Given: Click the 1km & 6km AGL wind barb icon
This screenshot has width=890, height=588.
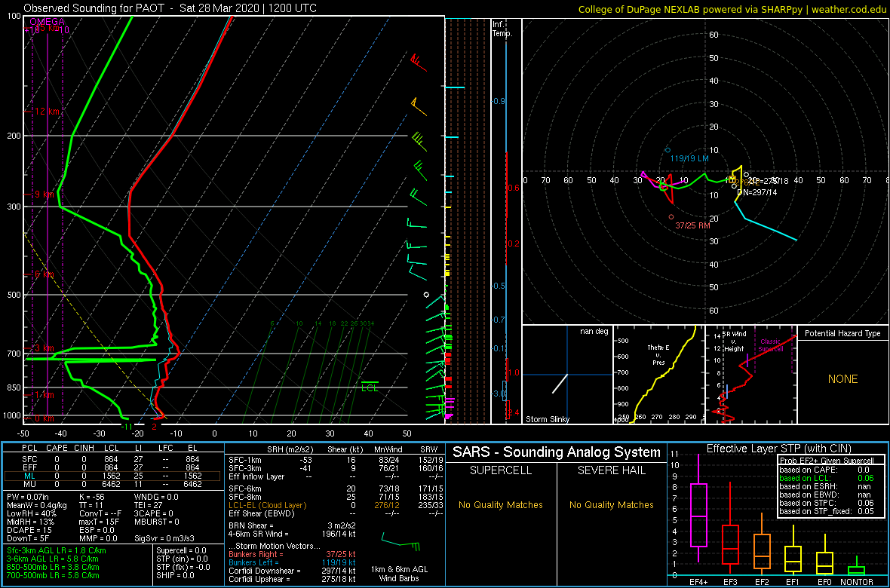Looking at the screenshot, I should pos(400,542).
